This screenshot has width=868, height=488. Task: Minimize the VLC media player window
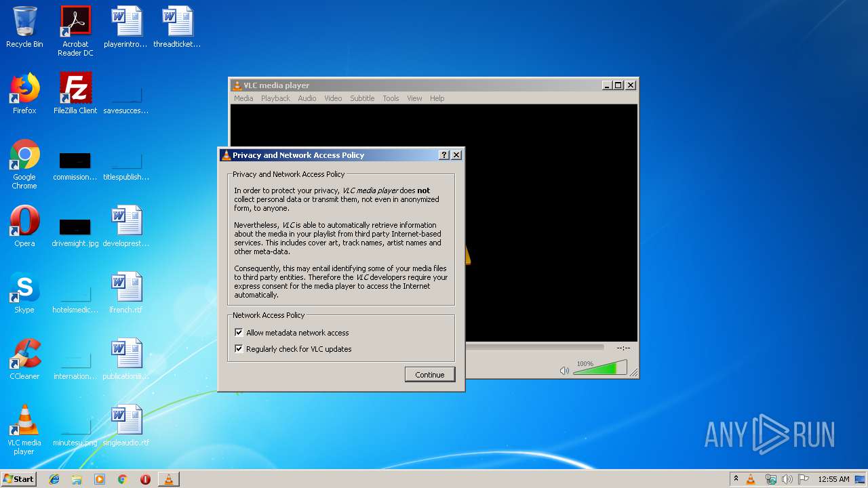607,85
